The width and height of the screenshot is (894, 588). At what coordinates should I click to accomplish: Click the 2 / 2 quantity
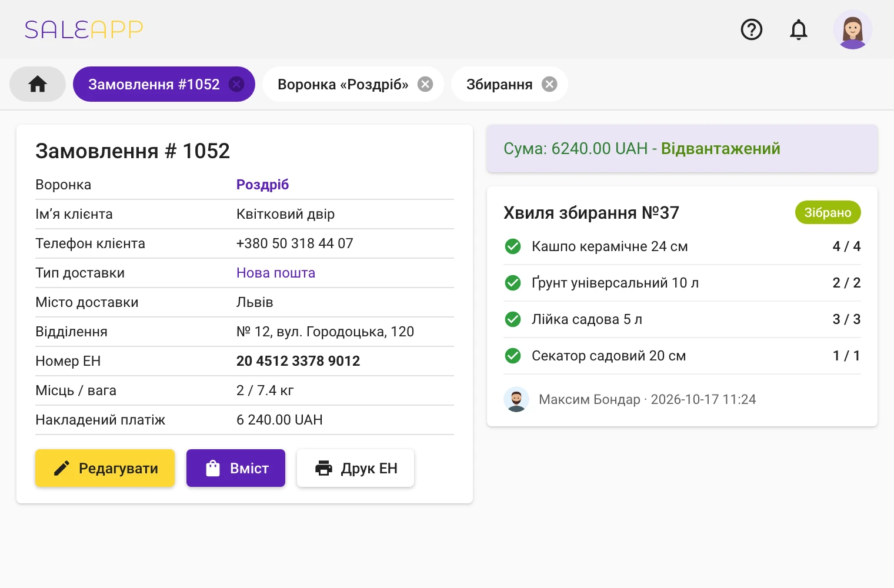point(846,283)
